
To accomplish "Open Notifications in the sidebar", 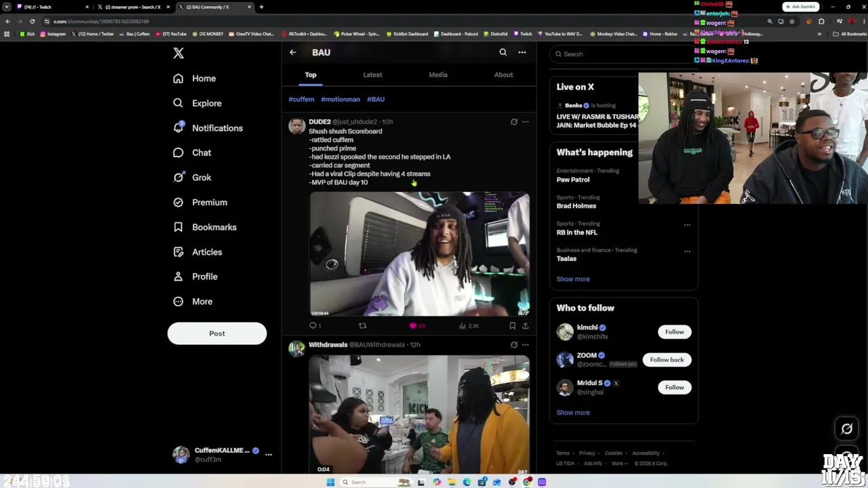I will pos(208,128).
